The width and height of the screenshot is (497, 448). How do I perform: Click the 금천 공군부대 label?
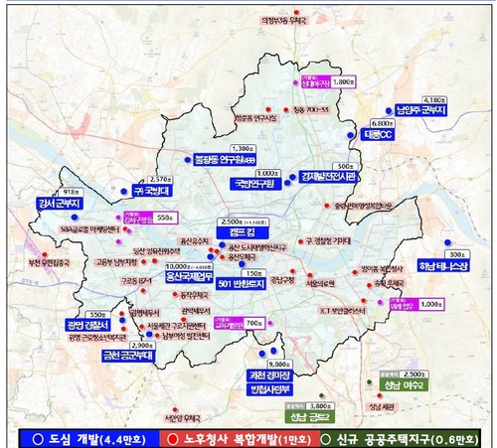[128, 356]
